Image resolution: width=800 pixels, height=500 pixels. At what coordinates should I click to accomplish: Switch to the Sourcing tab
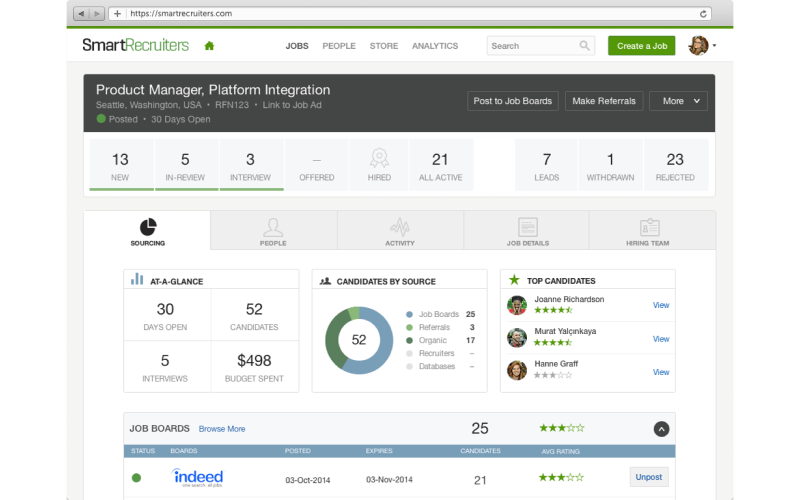click(147, 231)
